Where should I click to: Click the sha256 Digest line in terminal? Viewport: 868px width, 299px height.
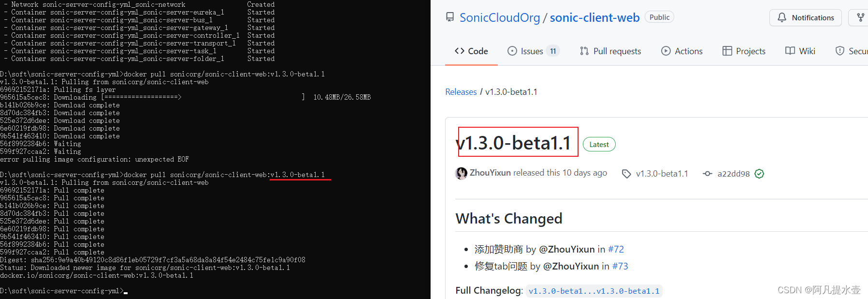click(x=153, y=260)
